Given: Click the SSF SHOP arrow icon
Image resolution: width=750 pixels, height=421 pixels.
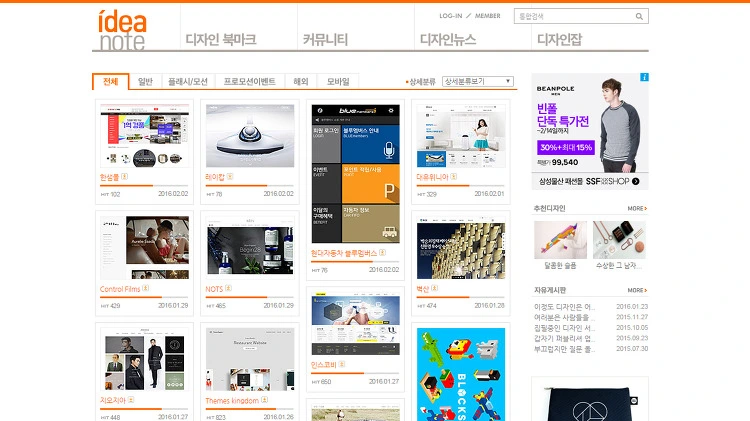Looking at the screenshot, I should [635, 181].
